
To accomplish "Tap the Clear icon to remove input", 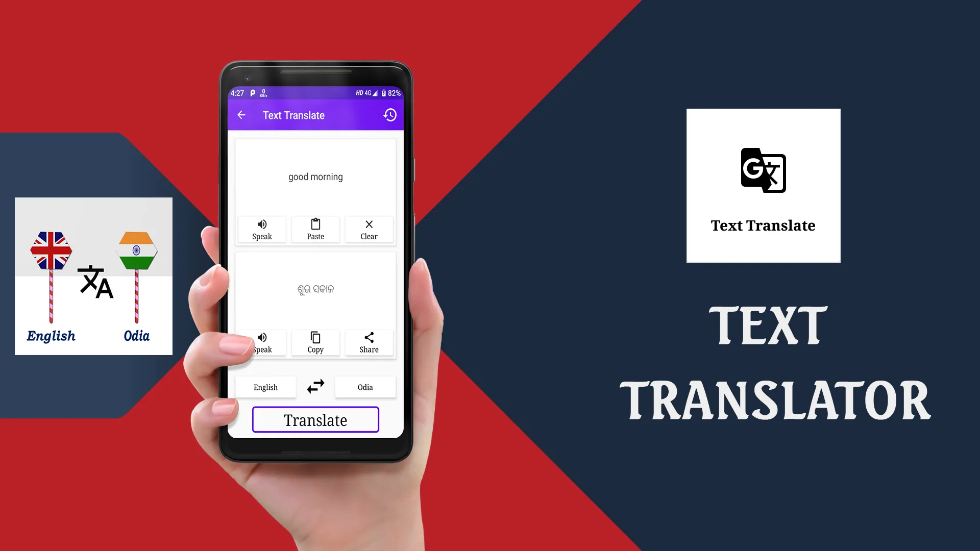I will point(369,229).
